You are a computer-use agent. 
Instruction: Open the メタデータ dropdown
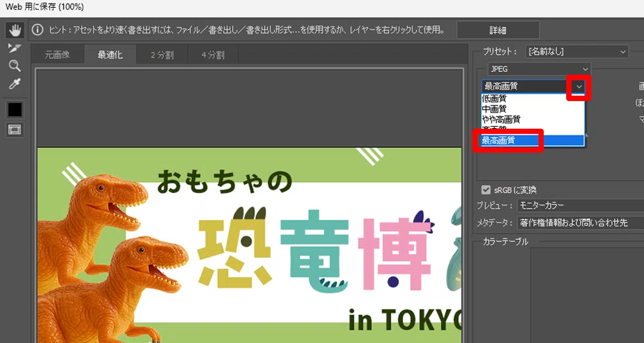pos(580,223)
